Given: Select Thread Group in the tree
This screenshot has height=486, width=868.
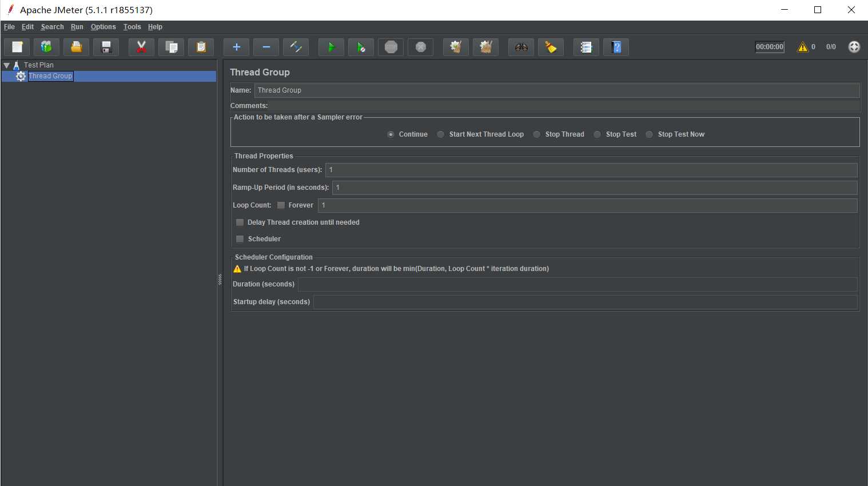Looking at the screenshot, I should click(50, 76).
